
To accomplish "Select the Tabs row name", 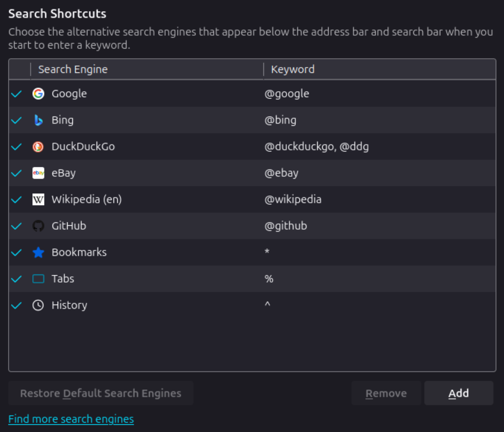I will (x=63, y=279).
